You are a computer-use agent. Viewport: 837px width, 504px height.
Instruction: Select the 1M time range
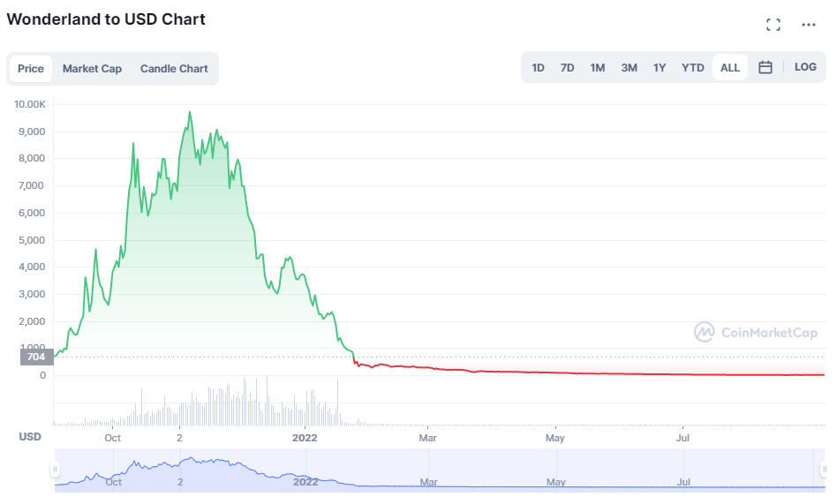click(598, 68)
